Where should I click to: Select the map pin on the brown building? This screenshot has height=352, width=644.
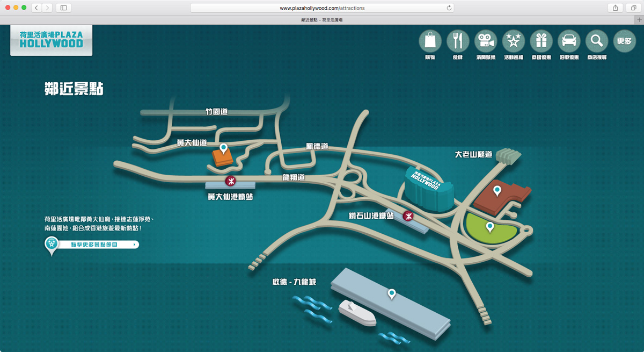click(x=497, y=190)
